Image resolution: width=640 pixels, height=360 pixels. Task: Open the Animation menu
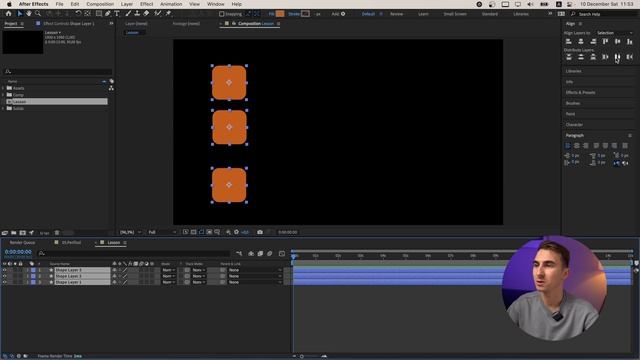click(171, 4)
